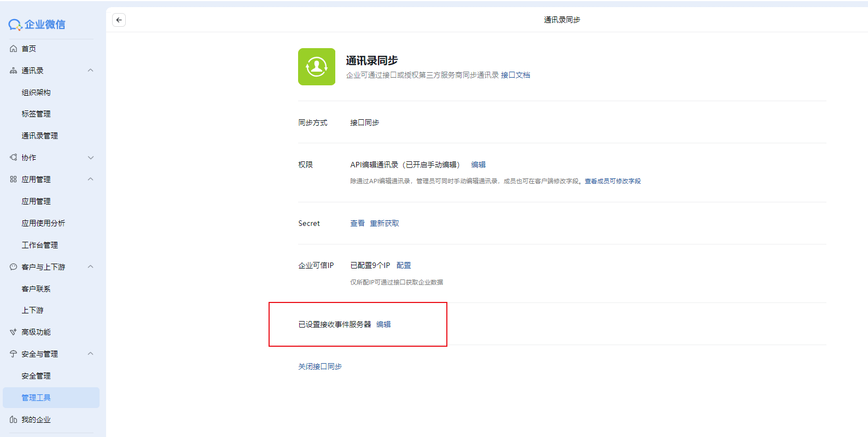
Task: Click the back arrow button
Action: coord(119,20)
